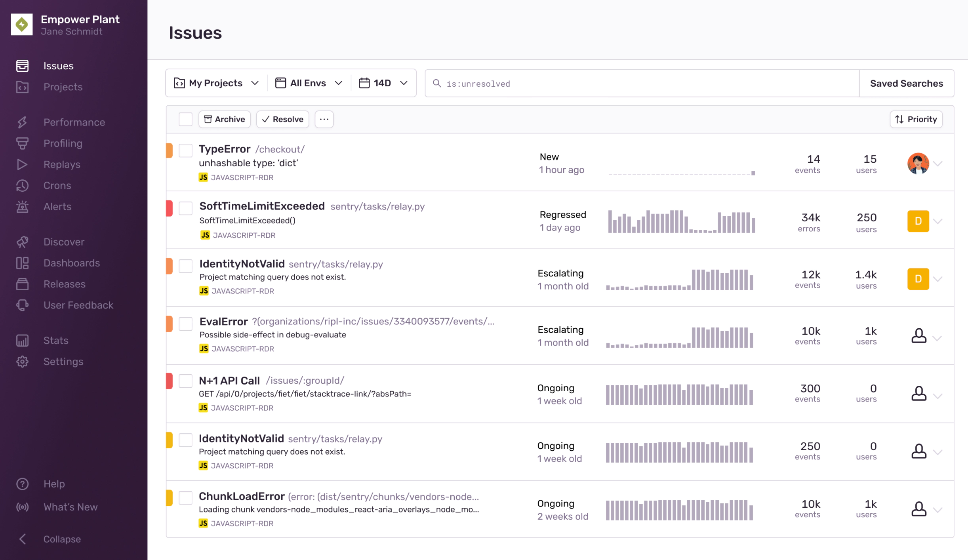This screenshot has height=560, width=968.
Task: Click the Dashboards grid icon
Action: pos(22,263)
